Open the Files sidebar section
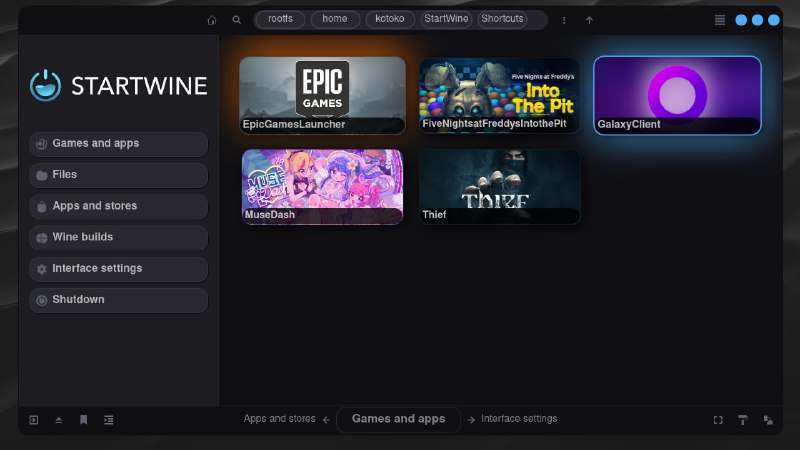 [118, 175]
